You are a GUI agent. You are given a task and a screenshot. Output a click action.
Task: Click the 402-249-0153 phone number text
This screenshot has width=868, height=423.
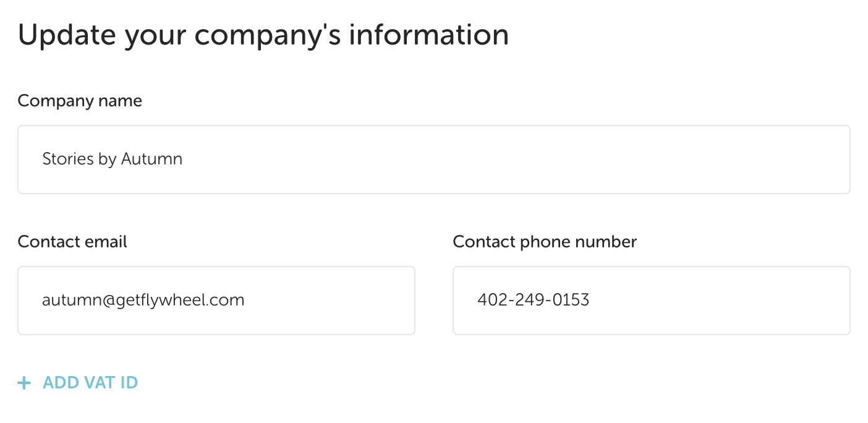click(533, 301)
